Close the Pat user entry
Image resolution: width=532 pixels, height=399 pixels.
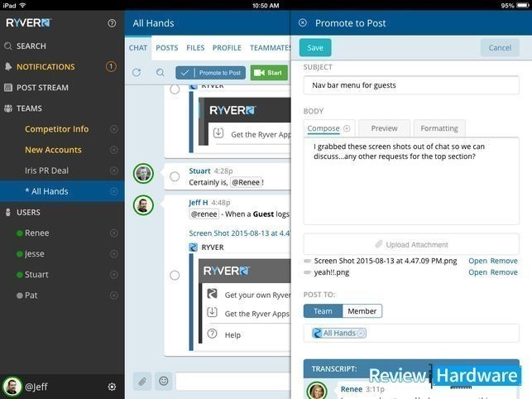click(x=114, y=295)
